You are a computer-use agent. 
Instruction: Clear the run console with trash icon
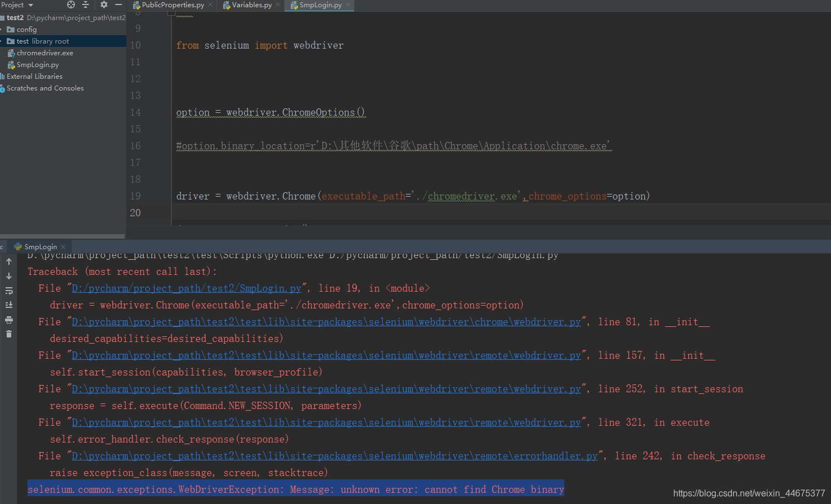9,334
